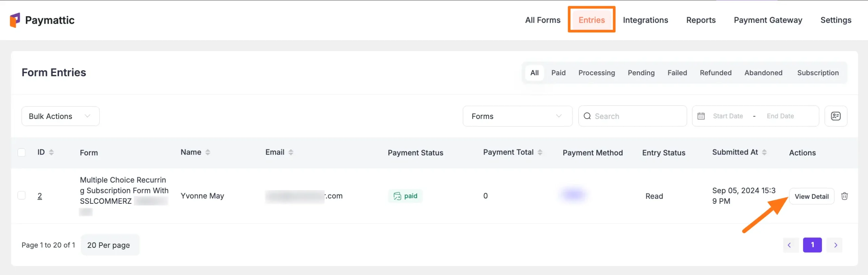Open entry ID 2 link

pyautogui.click(x=40, y=196)
